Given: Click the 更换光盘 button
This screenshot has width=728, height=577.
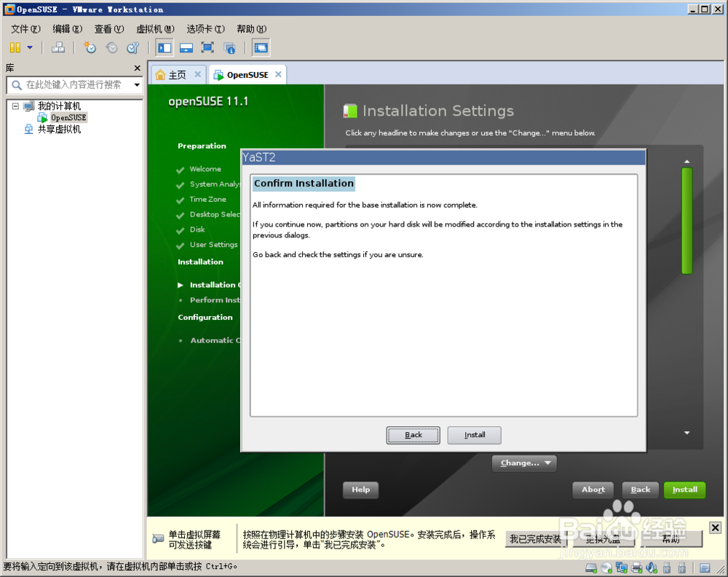Looking at the screenshot, I should click(x=602, y=539).
